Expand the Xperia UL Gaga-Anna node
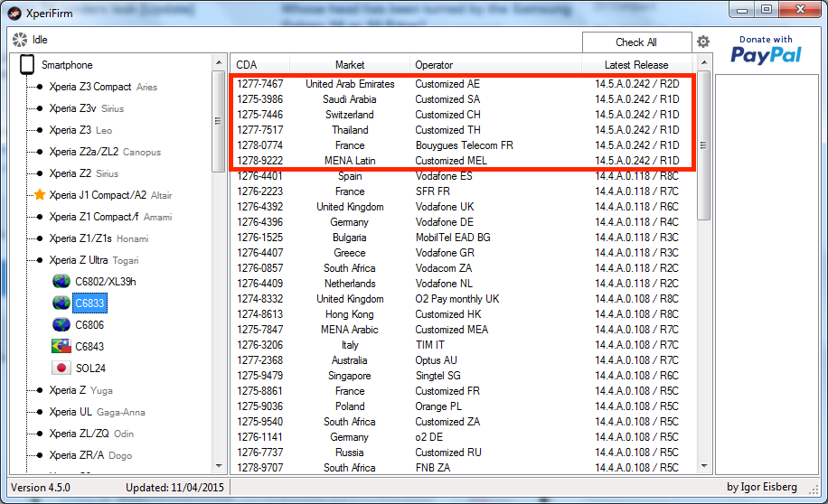828x504 pixels. [40, 412]
